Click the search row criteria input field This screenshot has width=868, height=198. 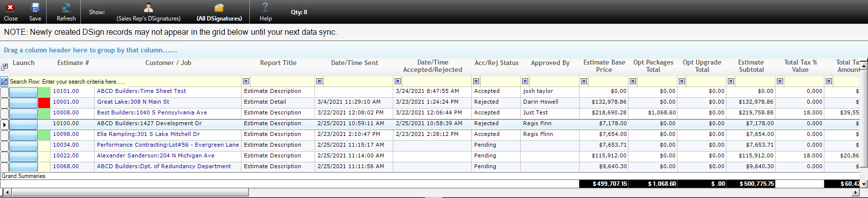[125, 82]
